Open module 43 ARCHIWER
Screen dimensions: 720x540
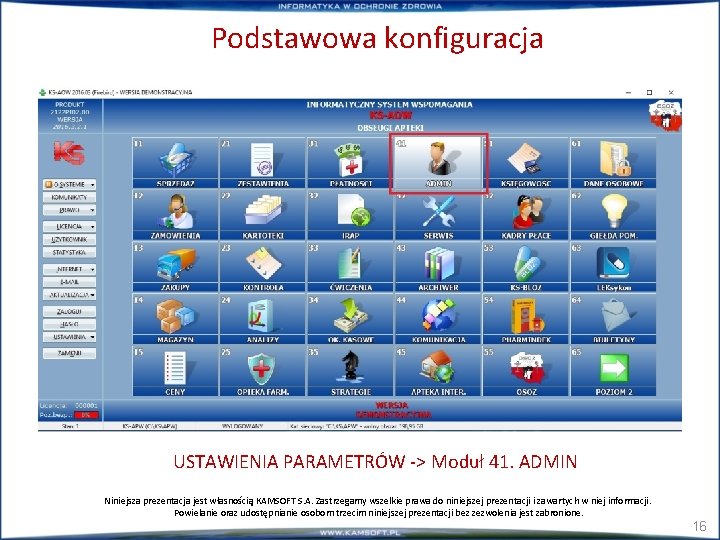439,267
